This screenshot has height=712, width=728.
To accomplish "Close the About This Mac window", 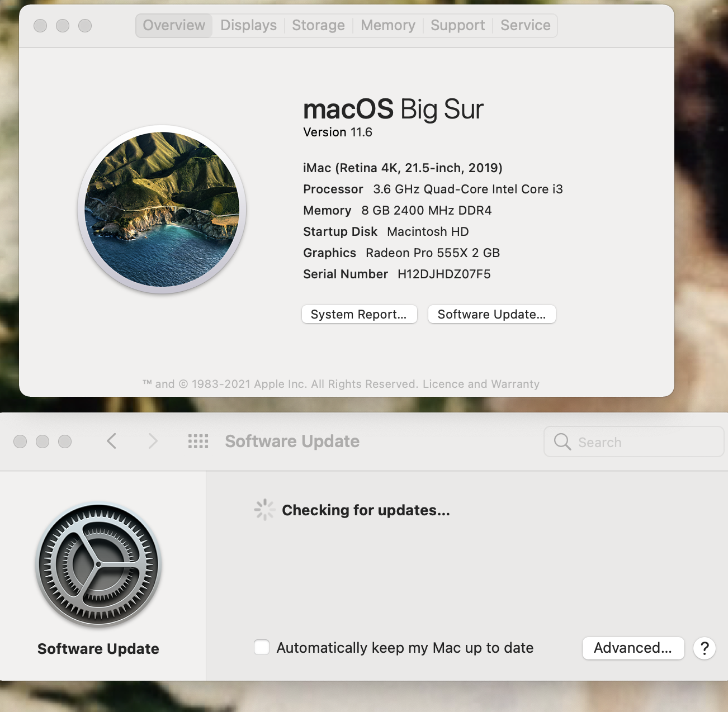I will click(40, 26).
